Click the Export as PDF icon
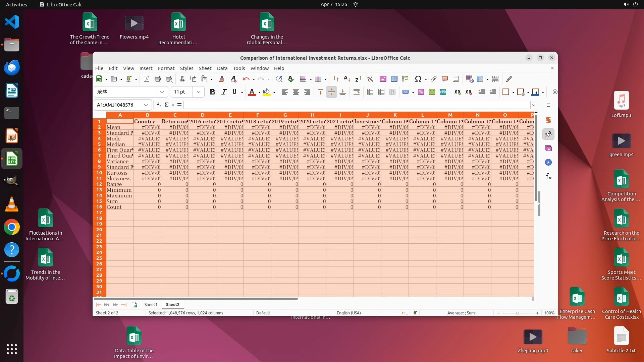The image size is (644, 362). (x=147, y=79)
